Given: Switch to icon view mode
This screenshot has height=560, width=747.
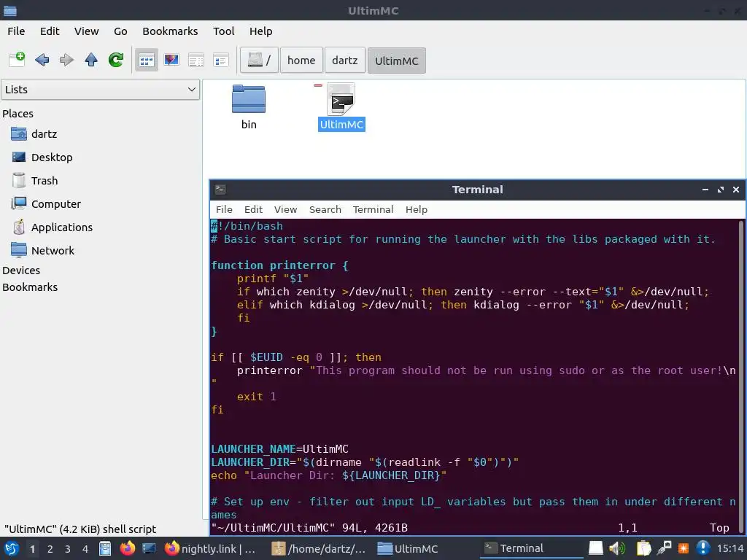Looking at the screenshot, I should click(146, 60).
